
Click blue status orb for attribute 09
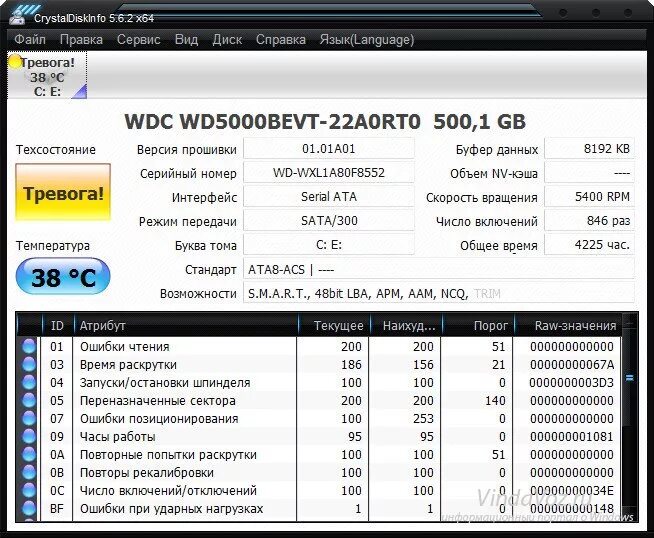point(29,436)
